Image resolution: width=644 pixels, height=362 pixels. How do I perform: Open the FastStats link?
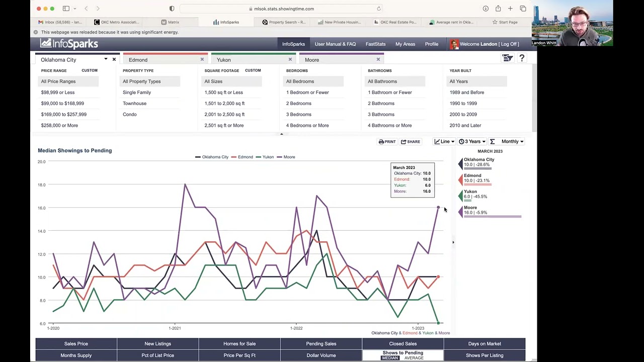[375, 44]
